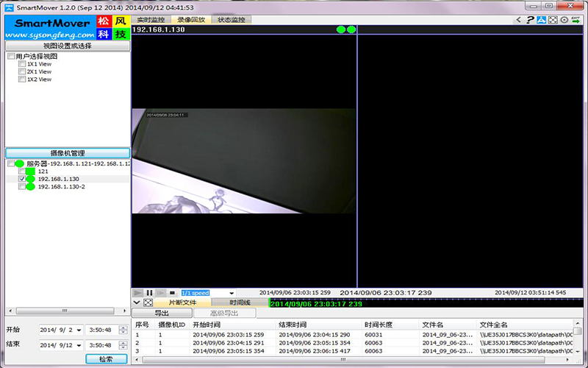
Task: Switch to the 时间线 tab
Action: point(240,302)
